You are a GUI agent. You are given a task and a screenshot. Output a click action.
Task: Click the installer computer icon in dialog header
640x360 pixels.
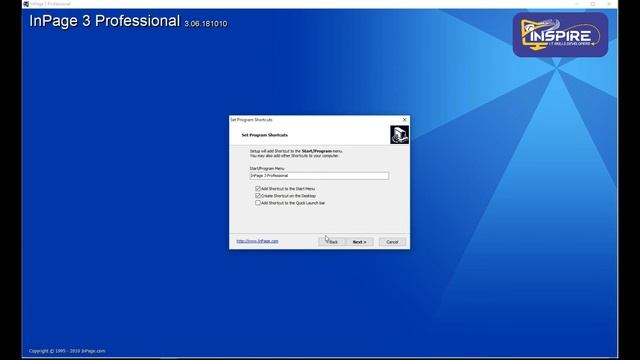[399, 135]
